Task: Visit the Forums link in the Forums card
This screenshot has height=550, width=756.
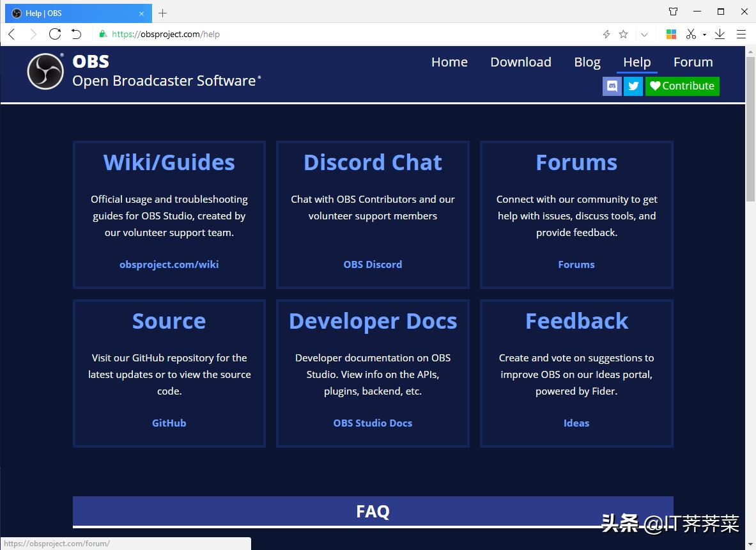Action: (x=576, y=264)
